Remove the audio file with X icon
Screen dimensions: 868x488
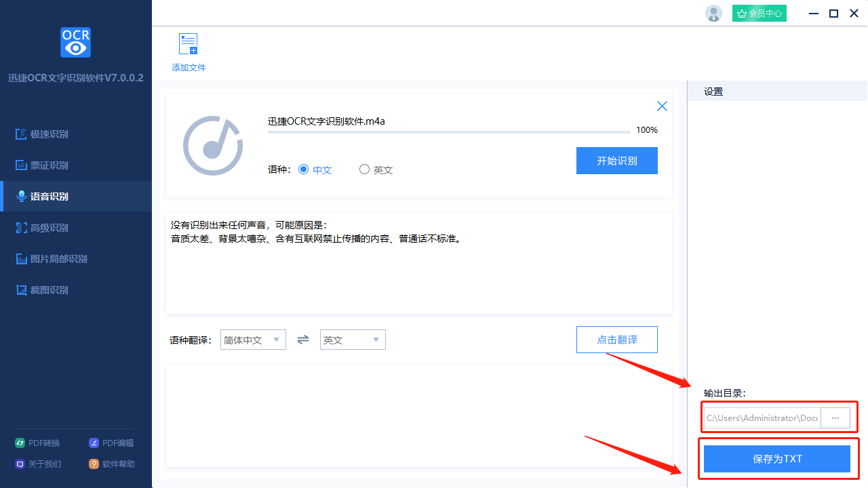(662, 106)
